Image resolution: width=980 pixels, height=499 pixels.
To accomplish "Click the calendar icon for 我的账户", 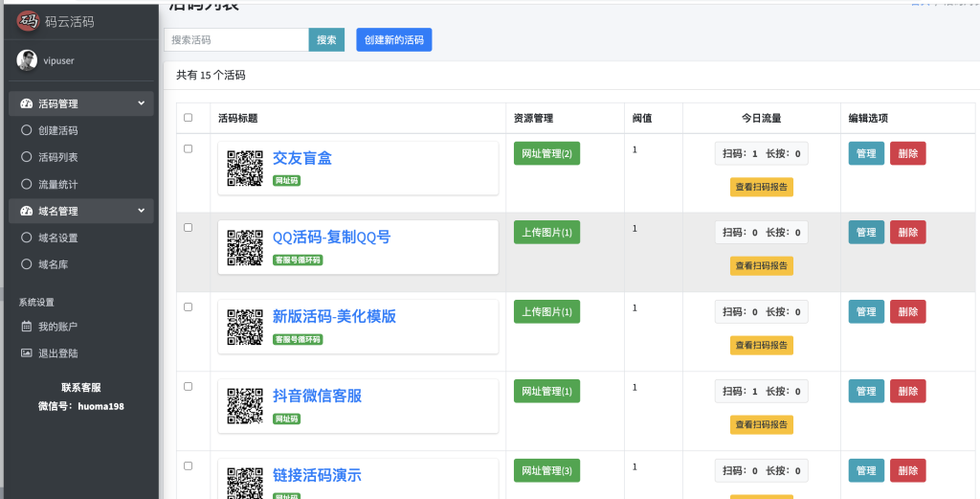I will 26,326.
